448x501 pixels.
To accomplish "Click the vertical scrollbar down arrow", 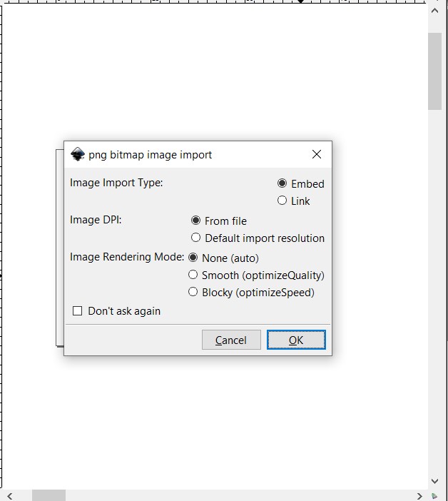I will pos(434,481).
